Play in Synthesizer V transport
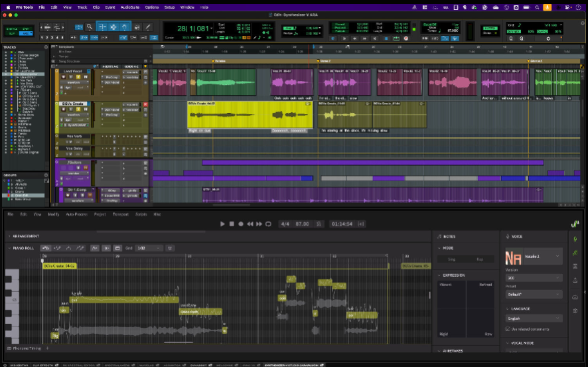This screenshot has width=588, height=367. click(222, 224)
